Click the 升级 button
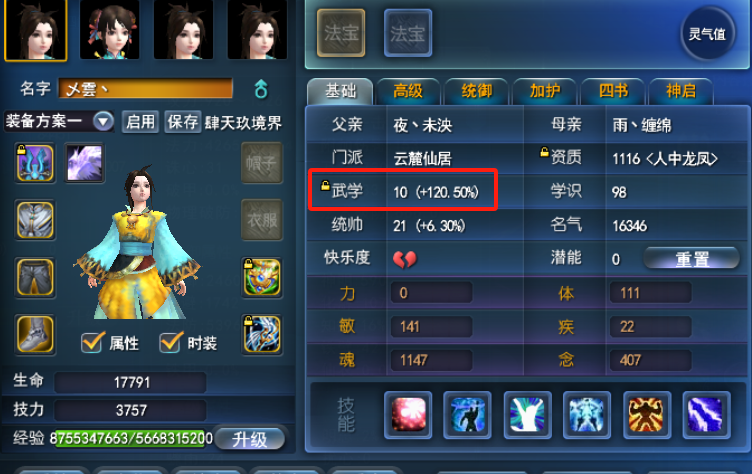This screenshot has width=752, height=474. tap(249, 439)
